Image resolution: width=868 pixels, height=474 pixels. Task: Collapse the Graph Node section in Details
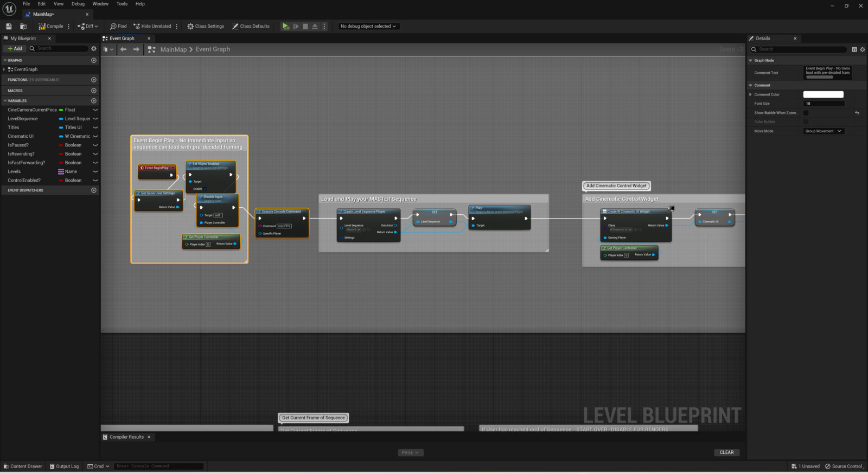click(x=751, y=61)
